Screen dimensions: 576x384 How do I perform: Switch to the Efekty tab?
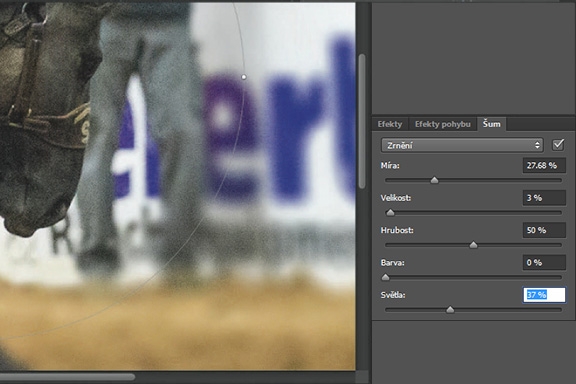390,124
